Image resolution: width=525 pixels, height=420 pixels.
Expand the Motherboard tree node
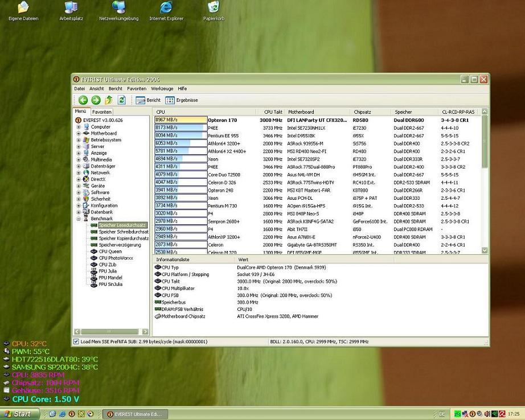click(79, 134)
